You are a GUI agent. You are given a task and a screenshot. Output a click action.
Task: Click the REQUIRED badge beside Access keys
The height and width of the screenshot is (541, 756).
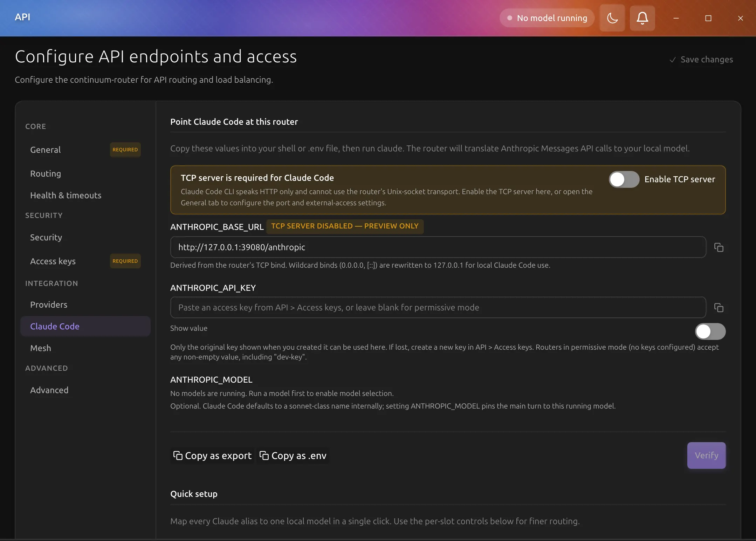click(x=125, y=261)
